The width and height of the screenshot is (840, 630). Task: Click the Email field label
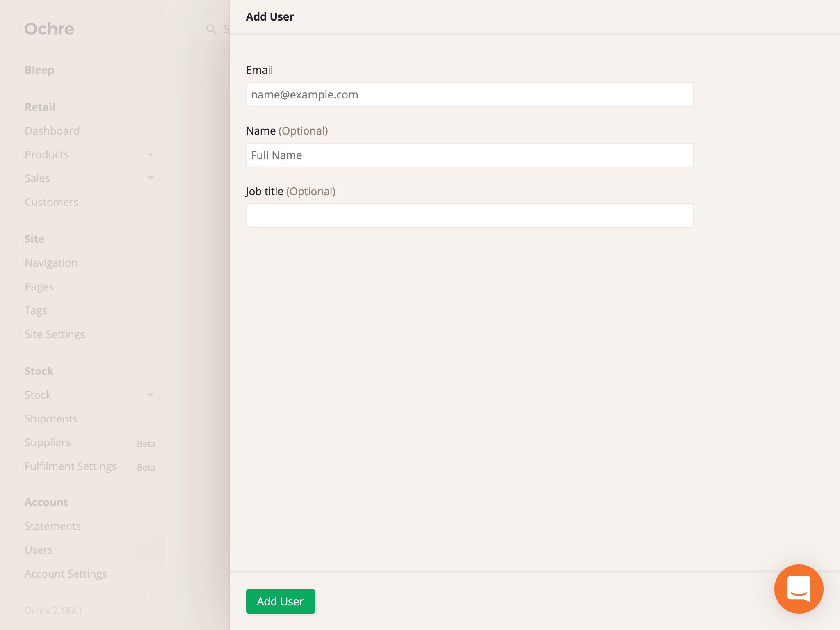point(260,70)
